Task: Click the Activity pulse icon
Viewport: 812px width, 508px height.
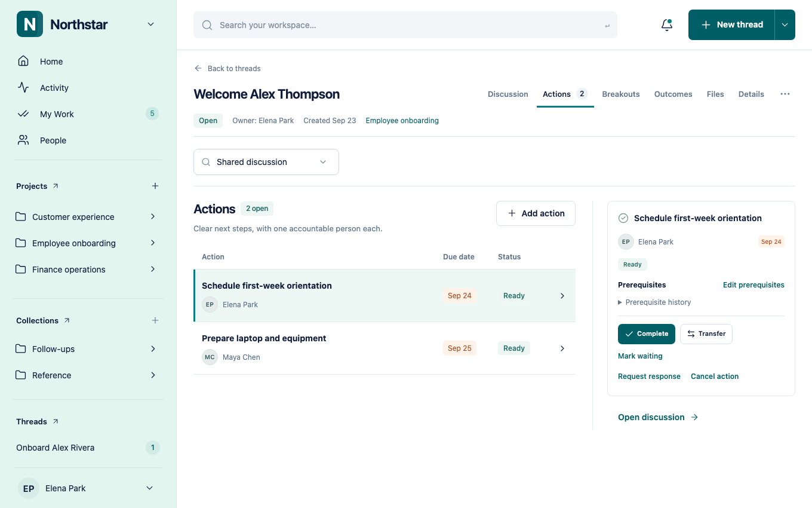Action: 23,88
